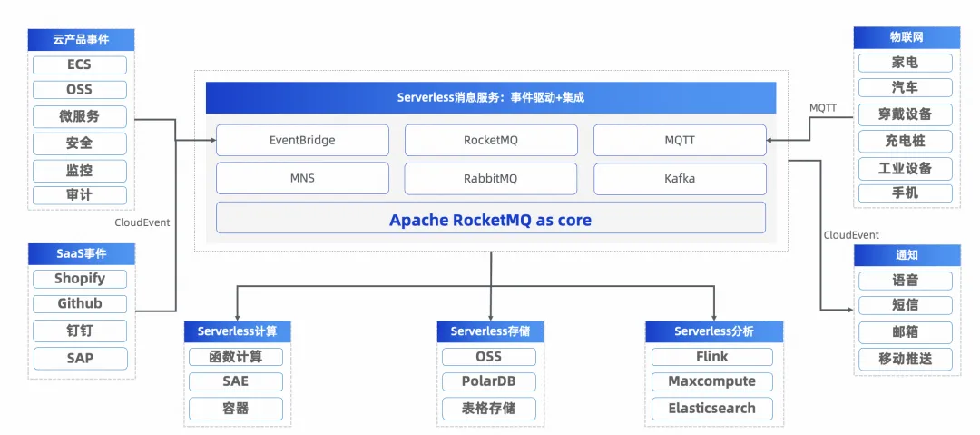The image size is (980, 435).
Task: Select the 微服务 box
Action: tap(79, 116)
